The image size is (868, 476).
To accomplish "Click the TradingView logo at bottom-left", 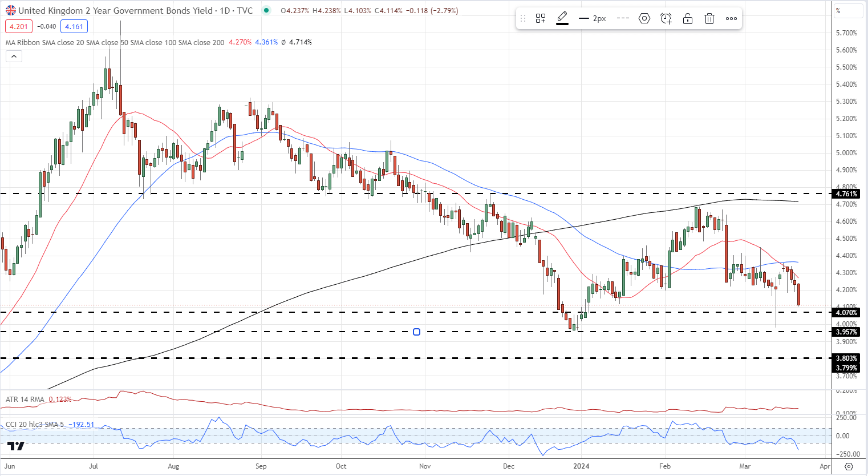I will coord(16,446).
